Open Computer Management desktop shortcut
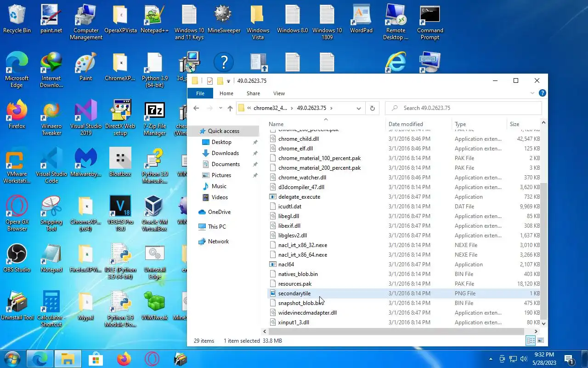The width and height of the screenshot is (588, 368). 86,22
